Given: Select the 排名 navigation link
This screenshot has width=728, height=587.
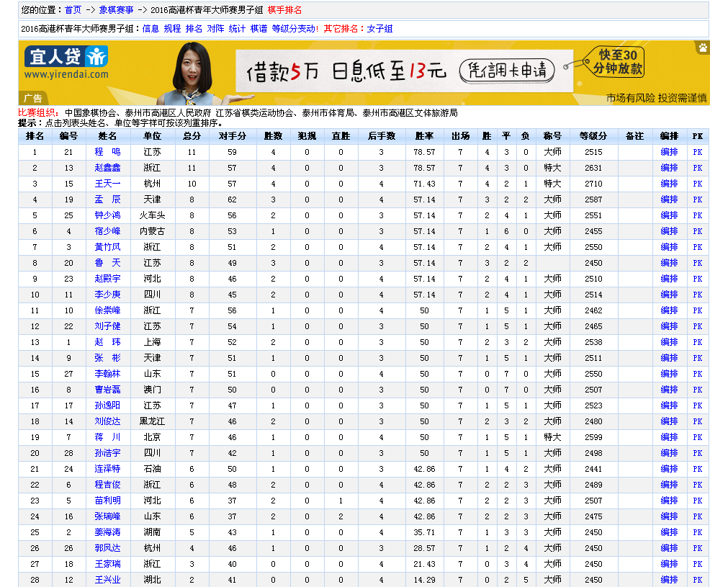Looking at the screenshot, I should 194,29.
